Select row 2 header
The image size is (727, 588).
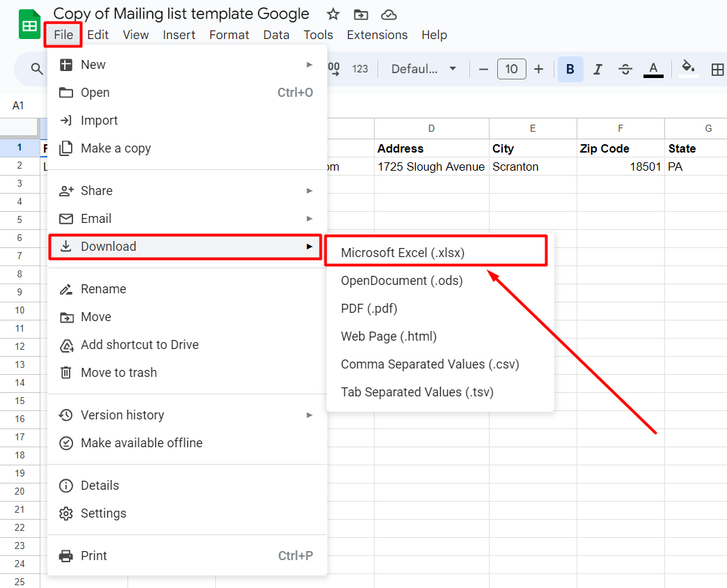(19, 166)
